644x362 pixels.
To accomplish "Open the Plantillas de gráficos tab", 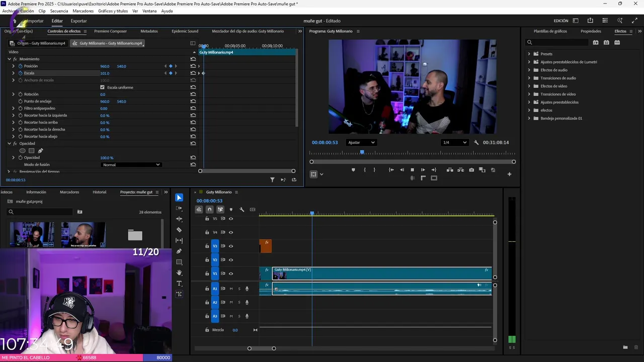I will [550, 31].
